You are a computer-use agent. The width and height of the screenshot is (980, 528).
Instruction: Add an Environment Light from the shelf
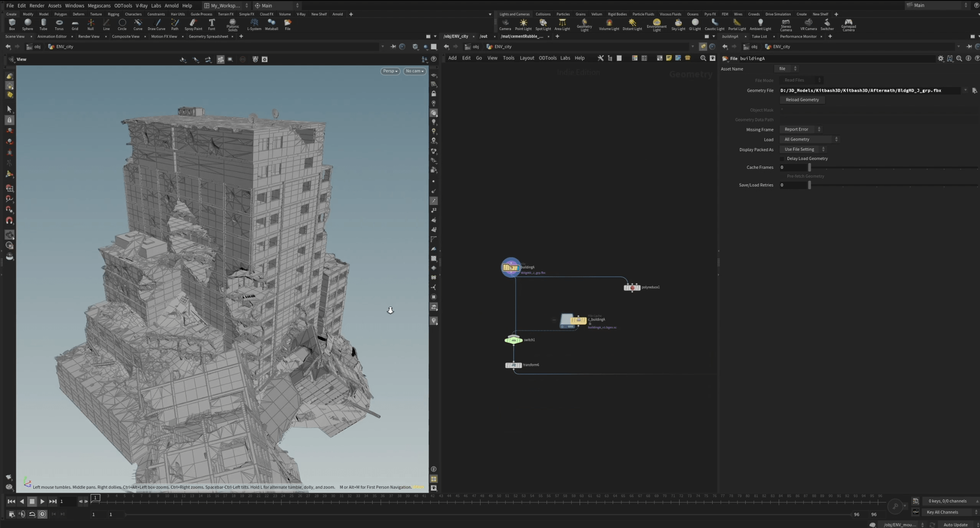click(657, 25)
